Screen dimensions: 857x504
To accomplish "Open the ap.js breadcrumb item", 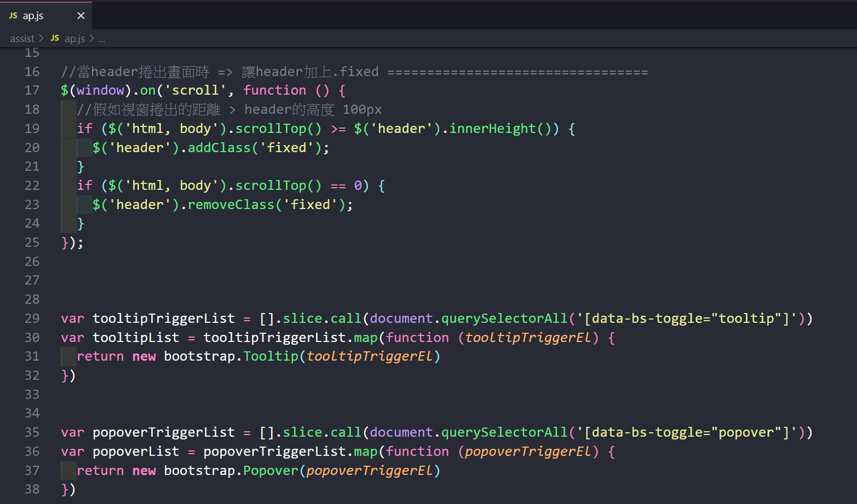I will click(74, 39).
